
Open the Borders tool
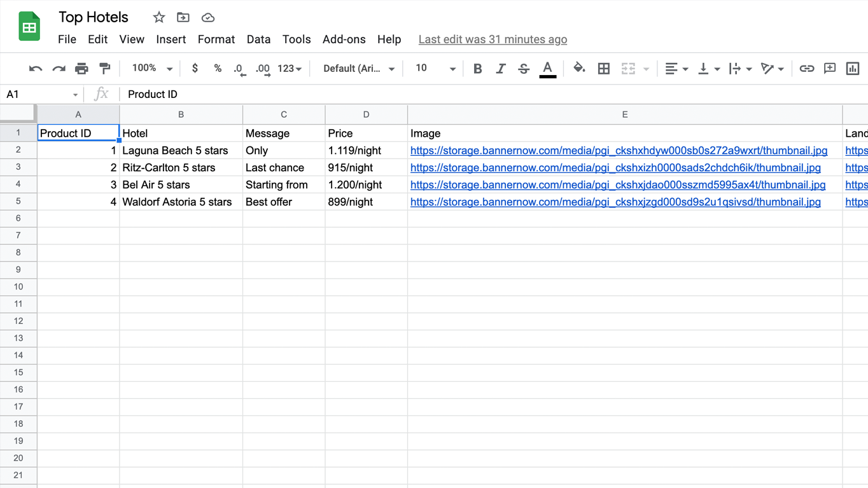603,69
